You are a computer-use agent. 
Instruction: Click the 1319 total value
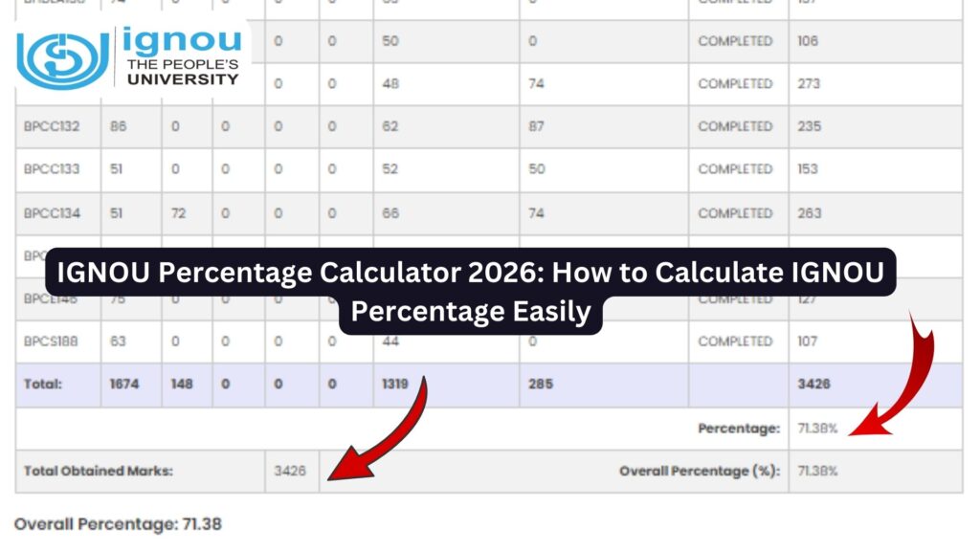tap(395, 384)
